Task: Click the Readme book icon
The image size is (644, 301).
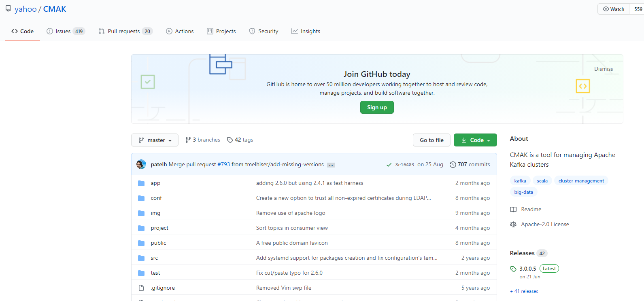Action: point(513,210)
